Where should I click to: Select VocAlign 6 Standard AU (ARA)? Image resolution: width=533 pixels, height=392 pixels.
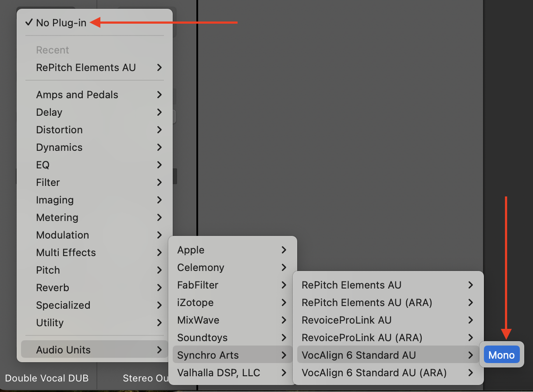coord(374,373)
